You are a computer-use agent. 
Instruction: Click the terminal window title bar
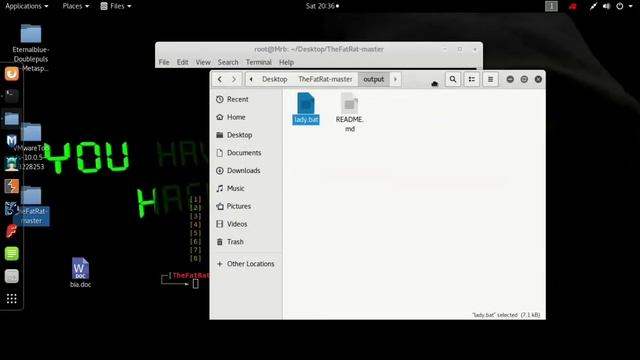319,49
